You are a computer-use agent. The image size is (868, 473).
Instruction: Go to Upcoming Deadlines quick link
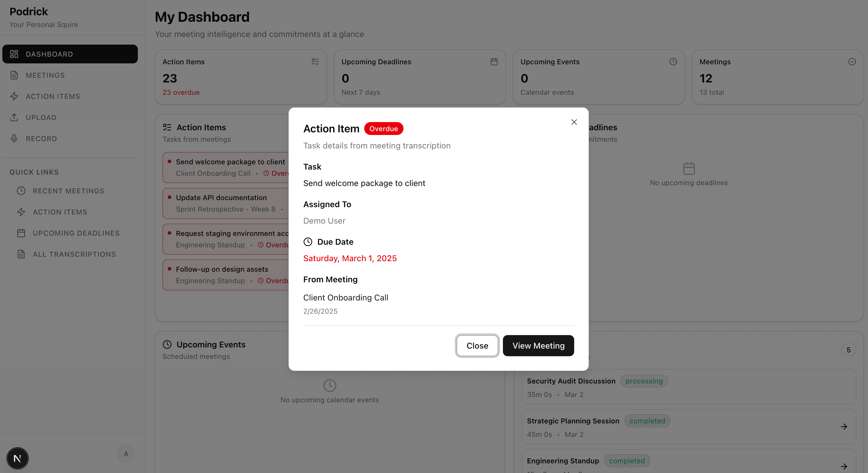(76, 233)
